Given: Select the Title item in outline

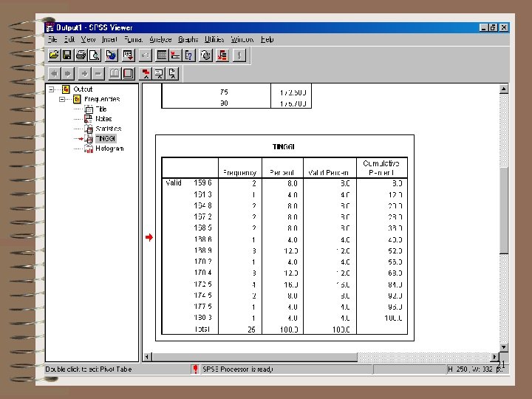Looking at the screenshot, I should pyautogui.click(x=100, y=109).
